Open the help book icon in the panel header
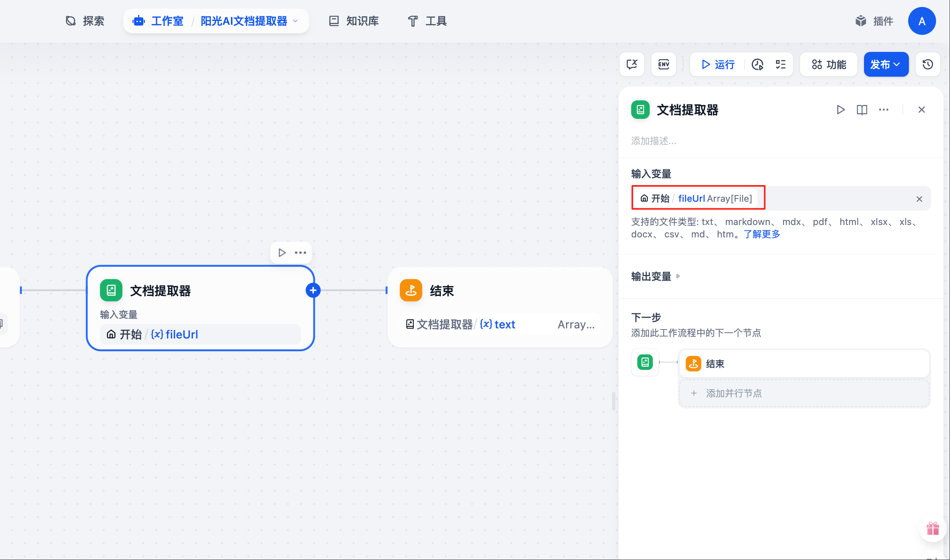 [x=862, y=110]
